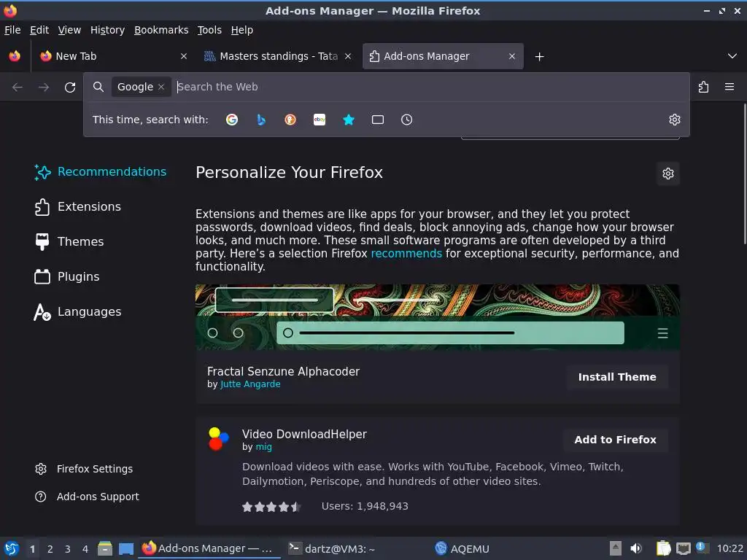Open the File menu

pyautogui.click(x=12, y=30)
